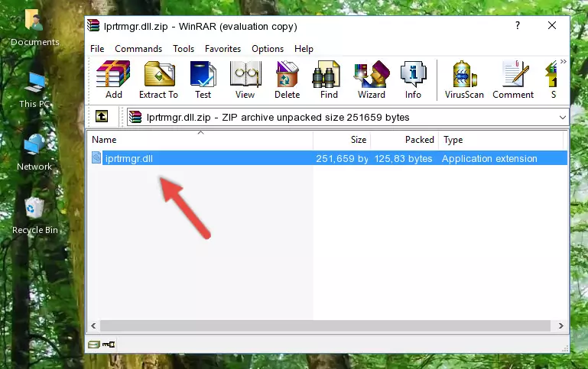Open the Options menu
The image size is (588, 369).
(268, 49)
